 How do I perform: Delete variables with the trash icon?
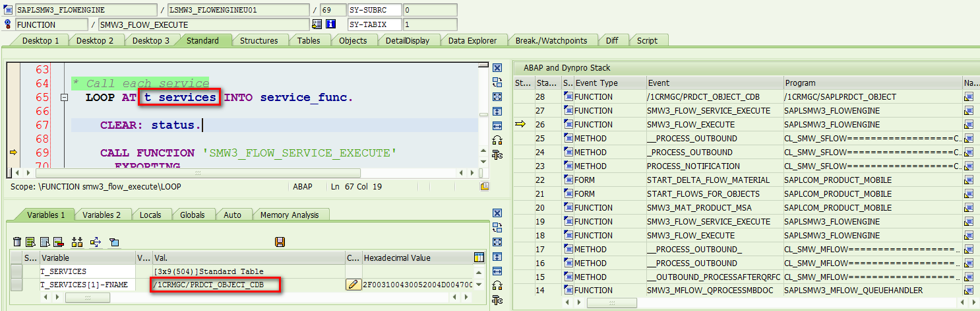pyautogui.click(x=18, y=242)
